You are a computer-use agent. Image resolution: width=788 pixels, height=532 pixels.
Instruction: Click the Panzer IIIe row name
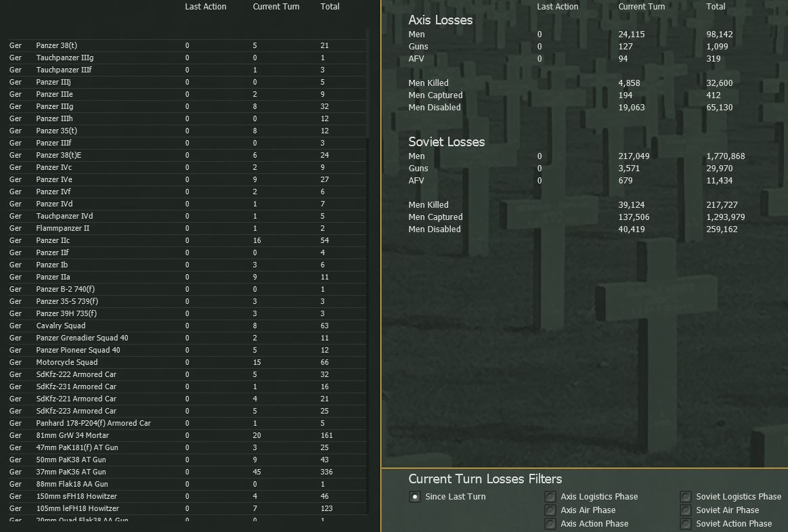pyautogui.click(x=54, y=95)
